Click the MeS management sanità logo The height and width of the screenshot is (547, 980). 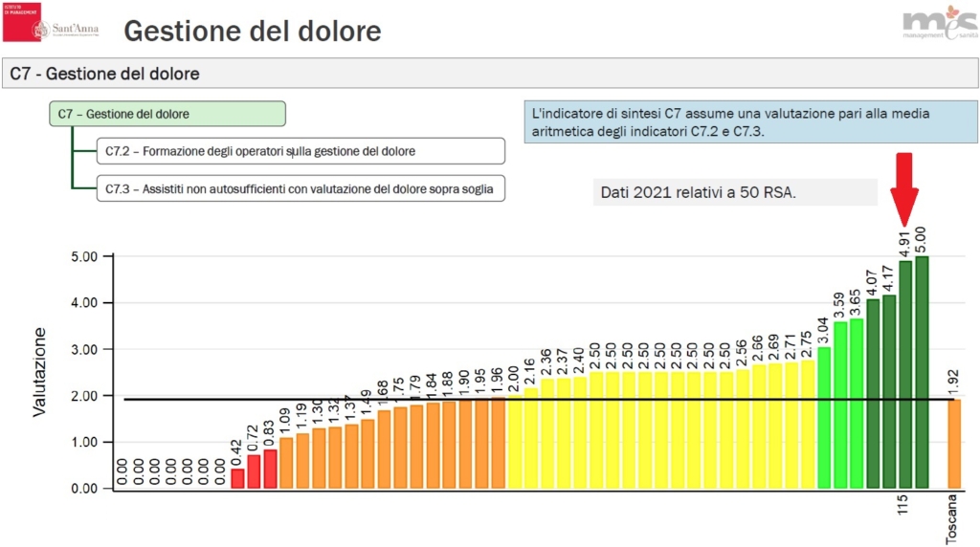[940, 23]
